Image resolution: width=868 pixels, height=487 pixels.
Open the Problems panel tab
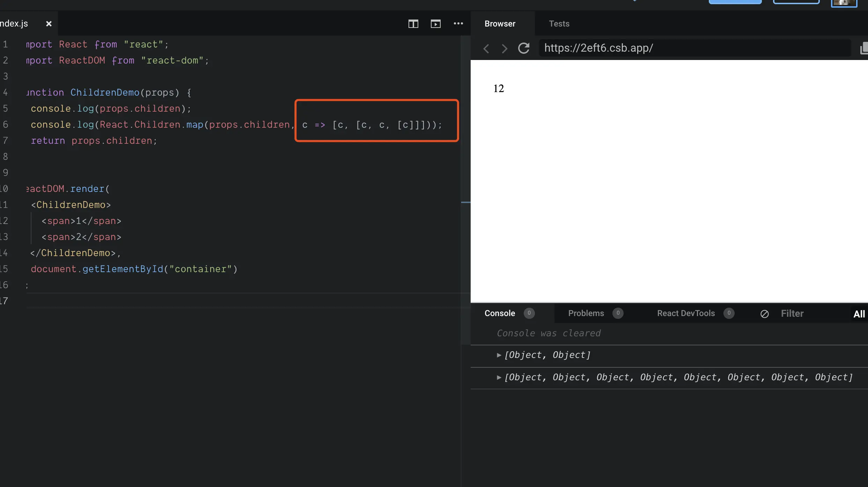[x=586, y=313]
